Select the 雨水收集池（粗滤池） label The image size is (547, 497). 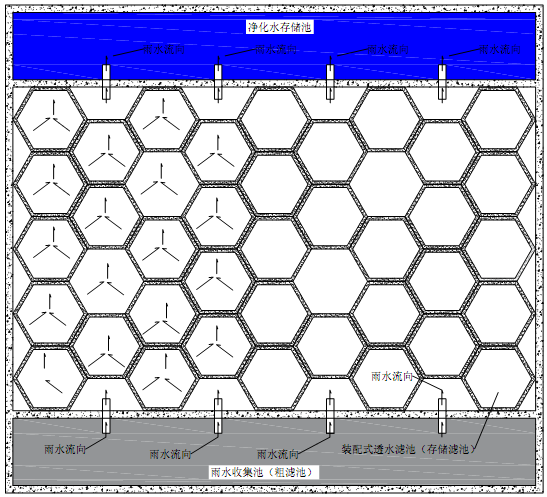tap(264, 472)
